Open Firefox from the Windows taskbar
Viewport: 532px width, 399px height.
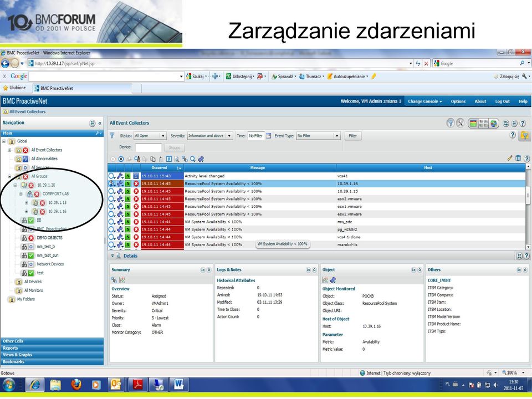coord(76,385)
